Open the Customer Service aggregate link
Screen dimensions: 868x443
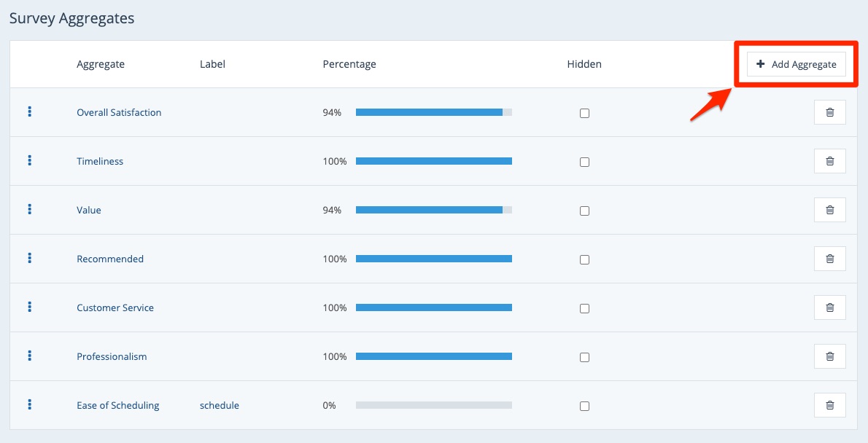pos(115,307)
